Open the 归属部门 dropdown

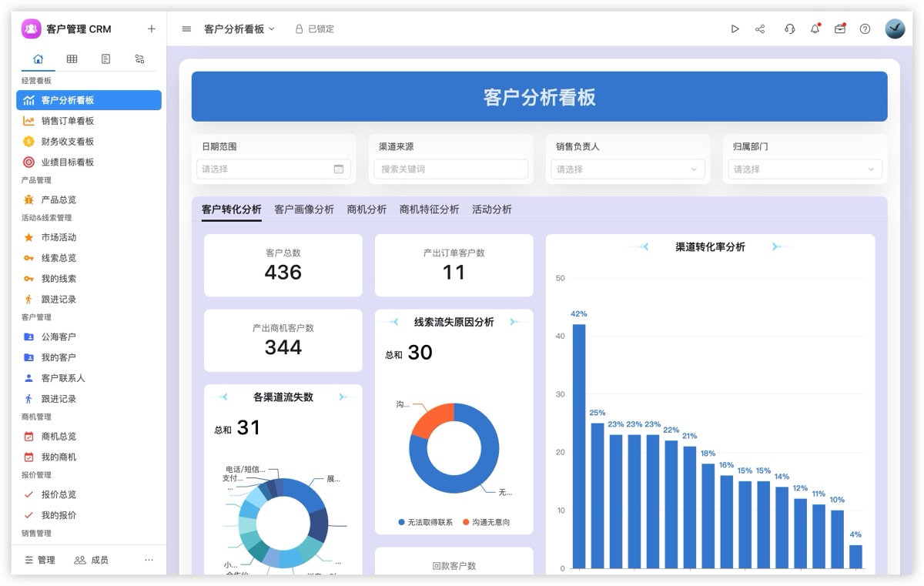pyautogui.click(x=805, y=169)
